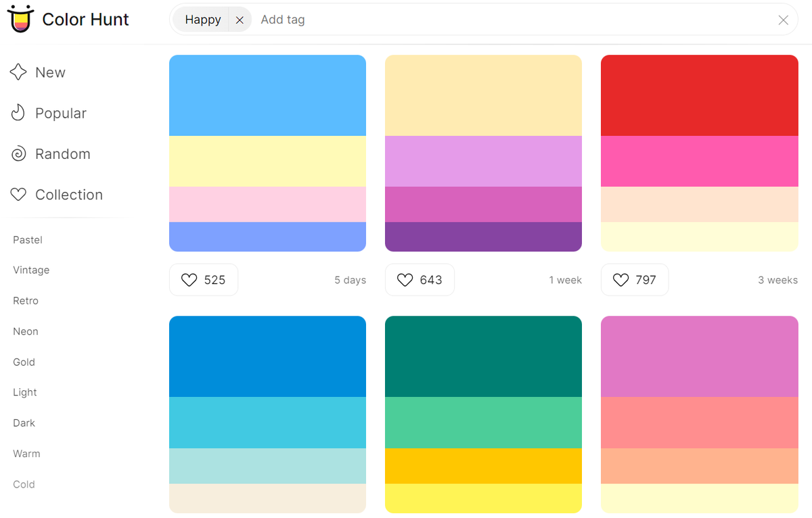Copy the beige swatch in blue palette
Viewport: 812px width, 518px height.
(x=267, y=498)
